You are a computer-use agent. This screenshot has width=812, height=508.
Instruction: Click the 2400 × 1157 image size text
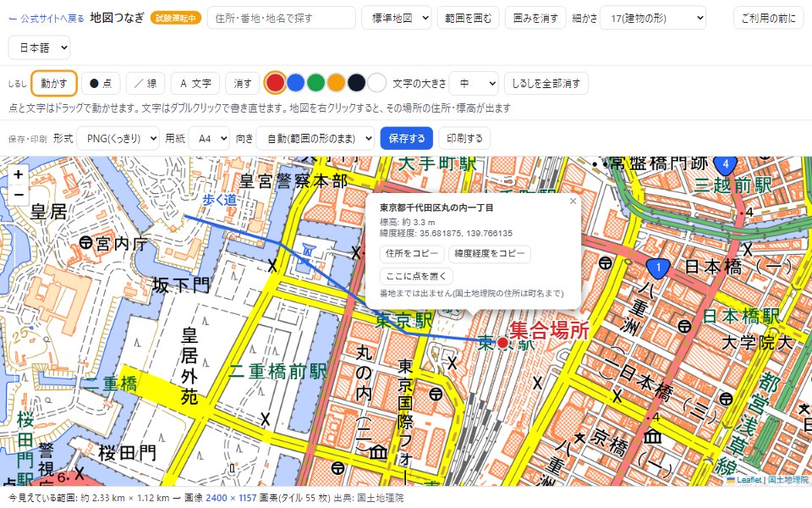click(231, 498)
